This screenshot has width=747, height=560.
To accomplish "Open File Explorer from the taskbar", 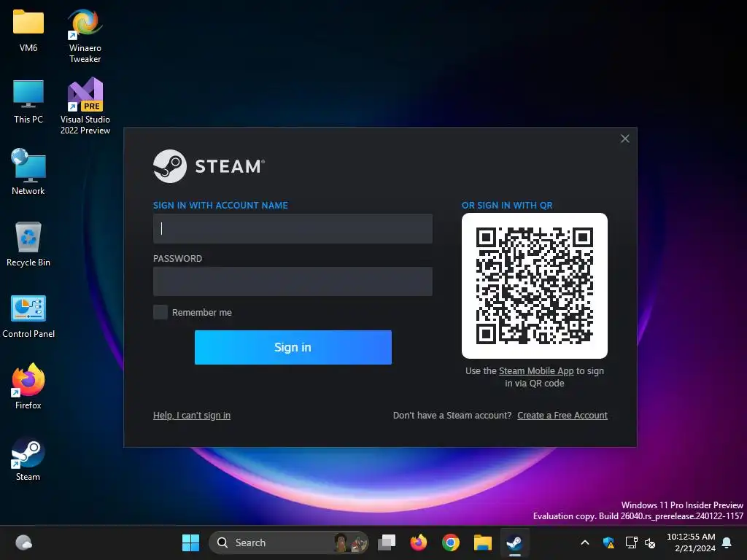I will [x=483, y=542].
